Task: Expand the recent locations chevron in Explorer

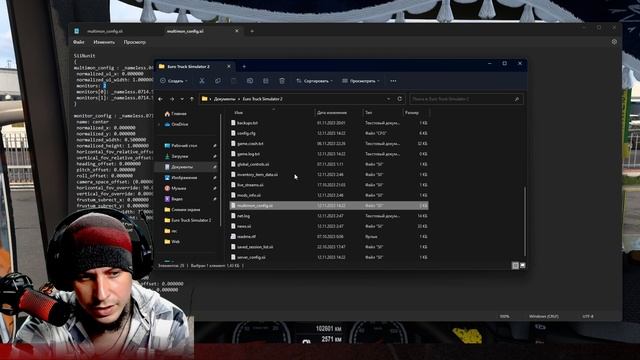Action: click(182, 99)
